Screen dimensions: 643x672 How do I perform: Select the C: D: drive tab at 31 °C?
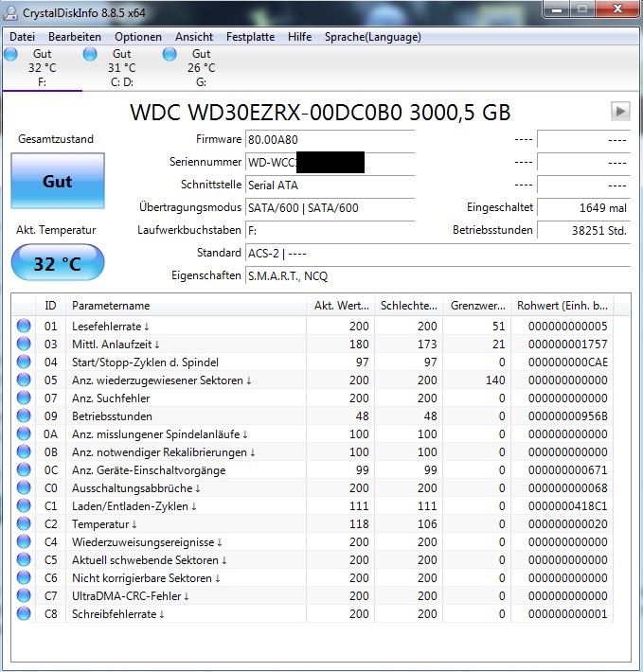pos(122,68)
